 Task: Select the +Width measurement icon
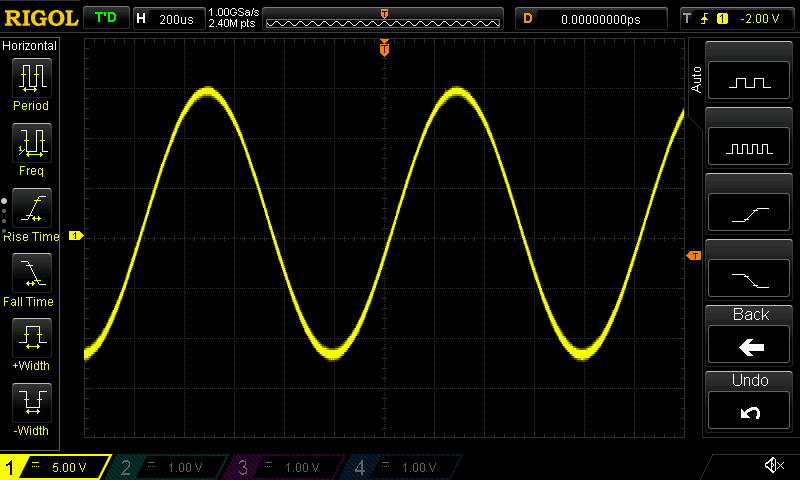[x=32, y=338]
